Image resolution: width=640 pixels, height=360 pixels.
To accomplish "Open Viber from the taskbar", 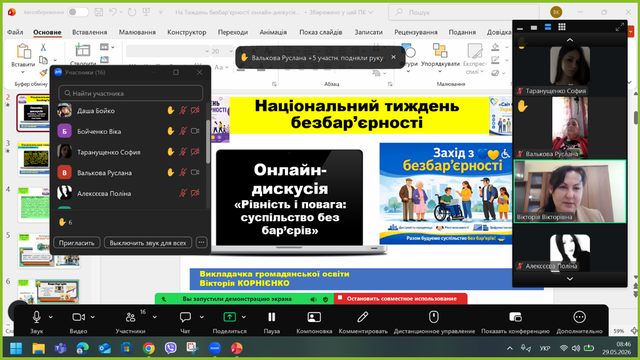I will 171,348.
